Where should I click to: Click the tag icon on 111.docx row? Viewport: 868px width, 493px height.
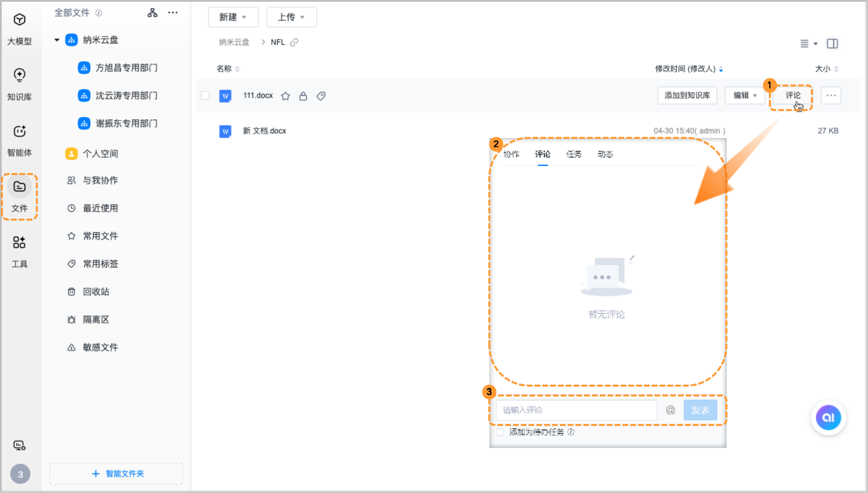pyautogui.click(x=321, y=95)
